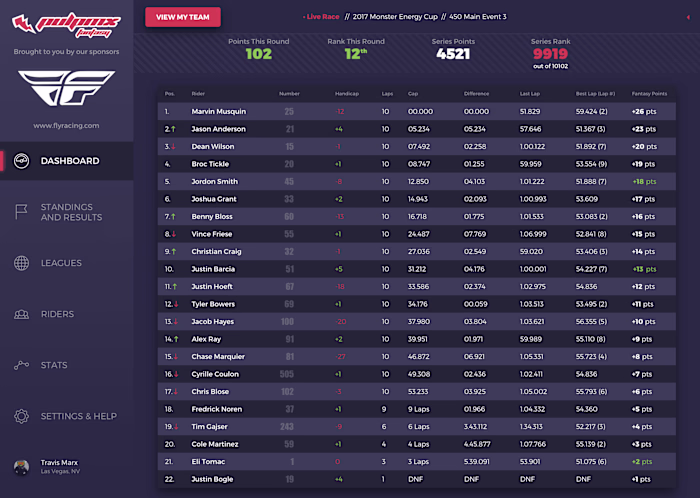Click the View My Team button

coord(183,17)
